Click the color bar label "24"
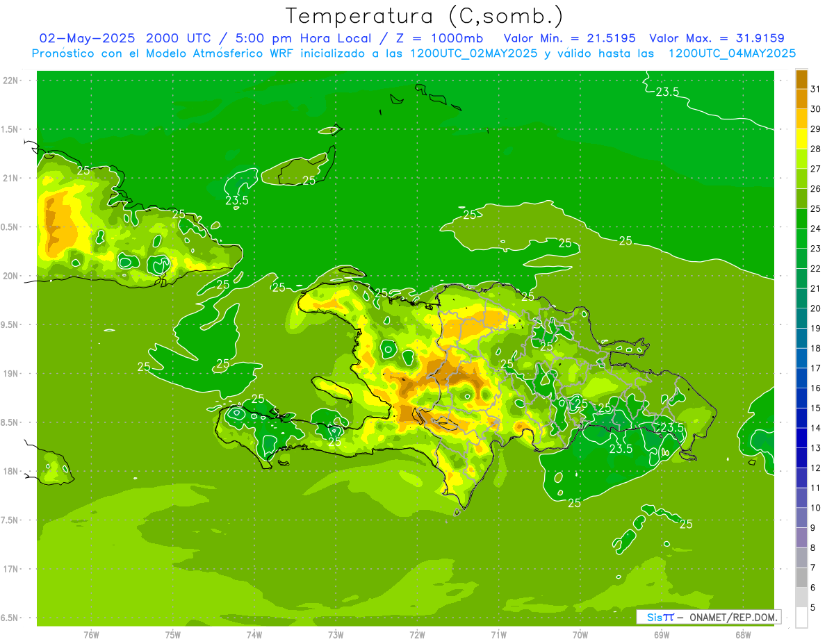 click(815, 229)
